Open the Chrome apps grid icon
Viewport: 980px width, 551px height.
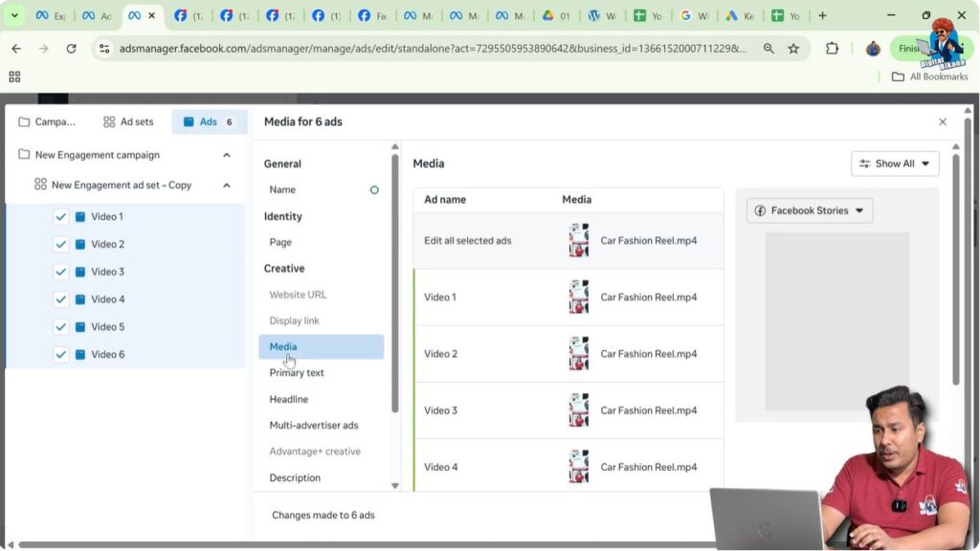pos(14,77)
